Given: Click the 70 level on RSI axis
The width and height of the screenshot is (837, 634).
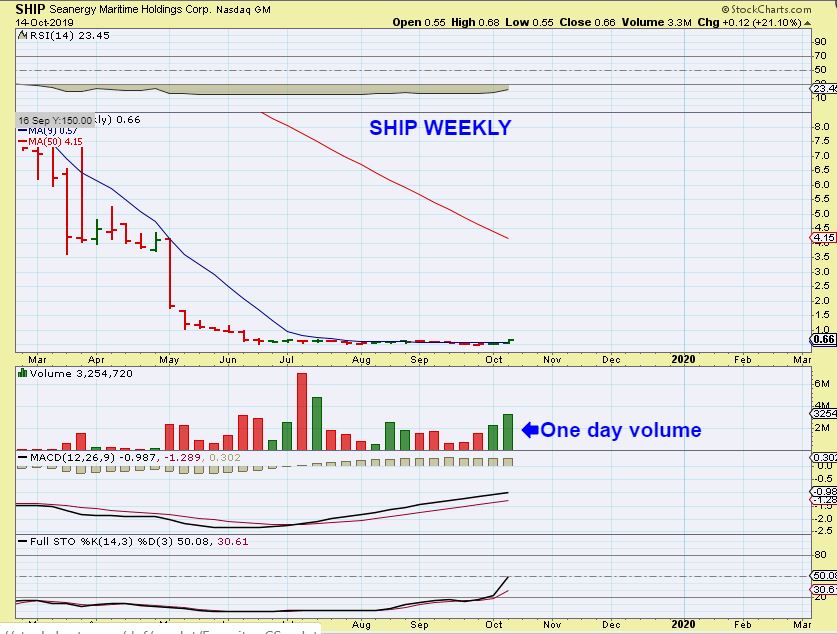Looking at the screenshot, I should point(820,56).
